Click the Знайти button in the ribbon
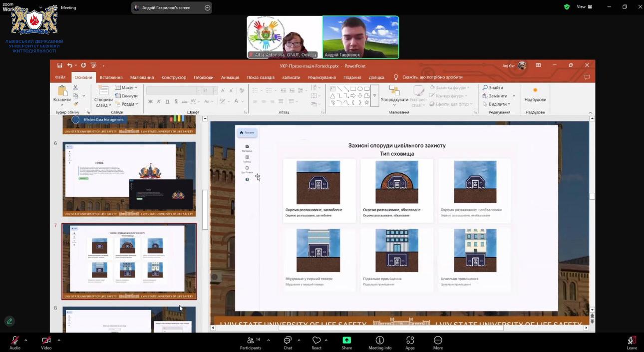The height and width of the screenshot is (352, 644). click(493, 88)
